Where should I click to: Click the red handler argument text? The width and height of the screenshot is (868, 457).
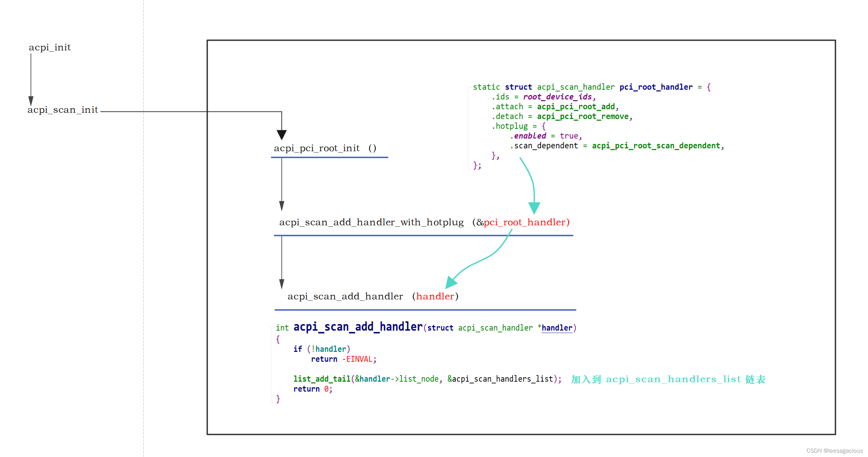pos(435,296)
